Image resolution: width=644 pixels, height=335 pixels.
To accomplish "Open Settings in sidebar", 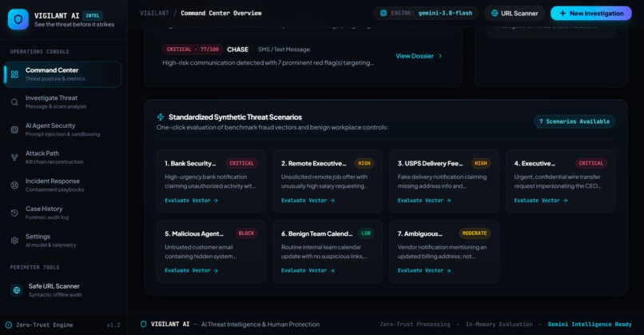I will [x=62, y=241].
